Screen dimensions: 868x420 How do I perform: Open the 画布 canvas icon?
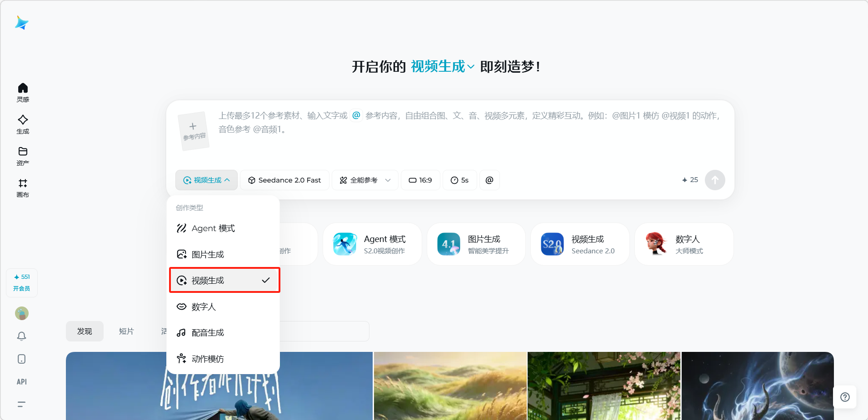coord(23,188)
